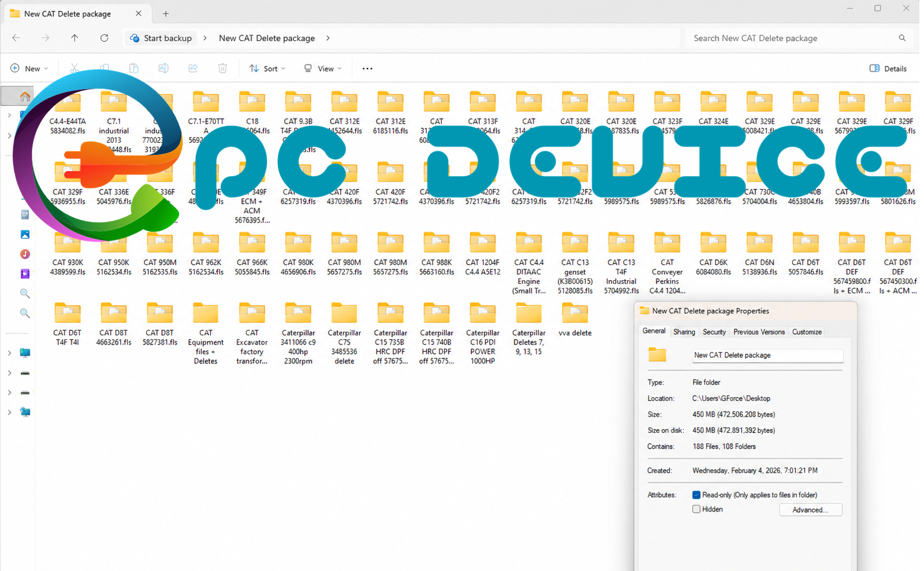Select the Caterpillar C7S 3485536 delete folder
Viewport: 924px width, 571px height.
pos(344,333)
